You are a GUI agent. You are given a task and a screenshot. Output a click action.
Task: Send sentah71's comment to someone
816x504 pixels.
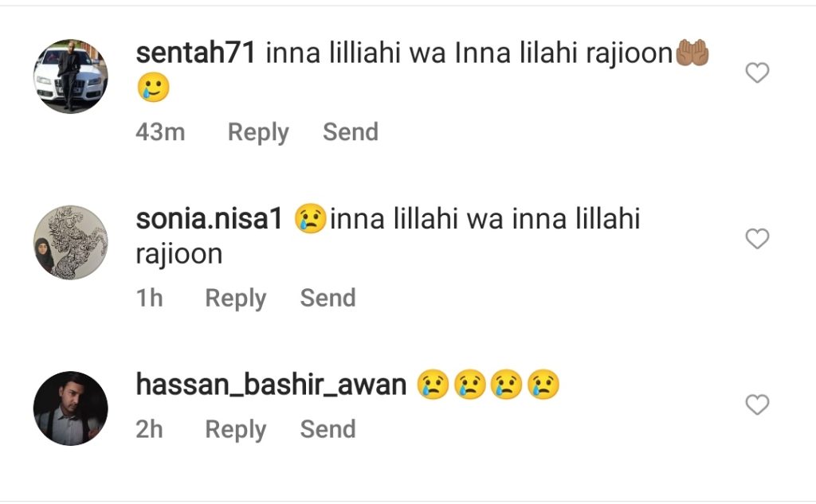tap(351, 131)
